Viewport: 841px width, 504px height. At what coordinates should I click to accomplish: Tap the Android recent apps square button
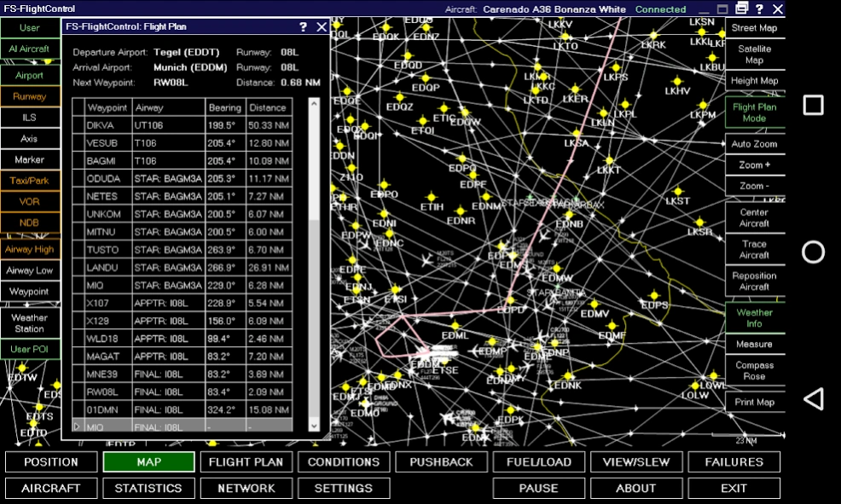pos(814,105)
